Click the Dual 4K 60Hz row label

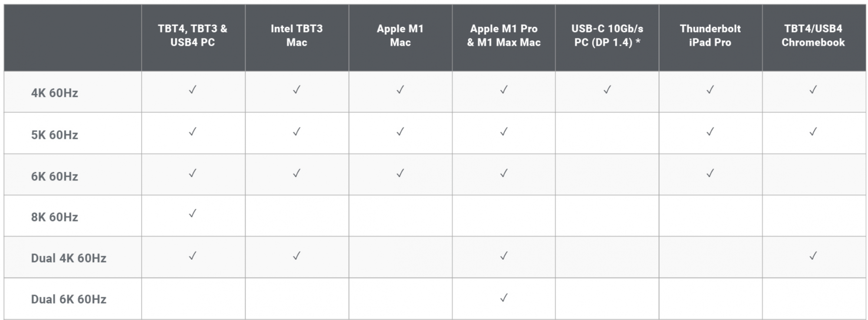pyautogui.click(x=69, y=258)
